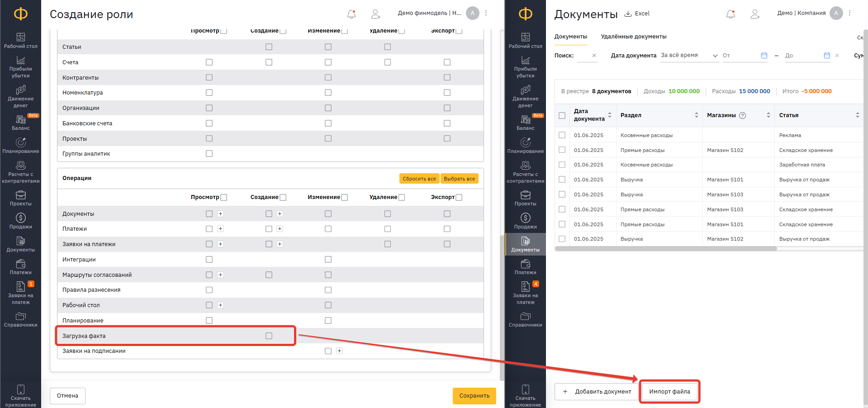Check Просмотр for Интеграции row
This screenshot has width=868, height=408.
(209, 259)
